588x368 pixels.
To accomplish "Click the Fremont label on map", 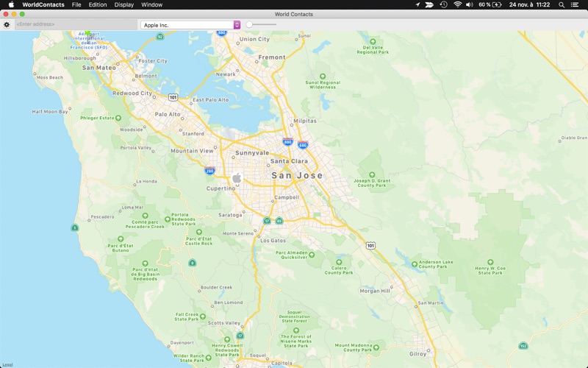I will pos(272,57).
